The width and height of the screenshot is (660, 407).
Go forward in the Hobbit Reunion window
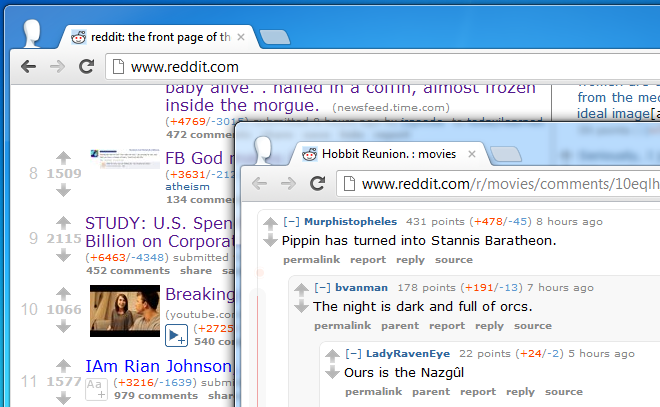tap(288, 184)
